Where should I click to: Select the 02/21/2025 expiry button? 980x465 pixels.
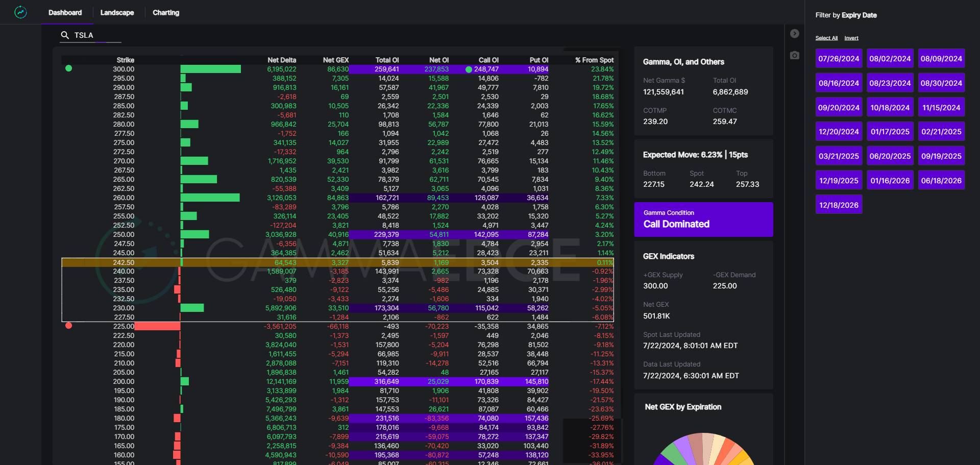[941, 132]
